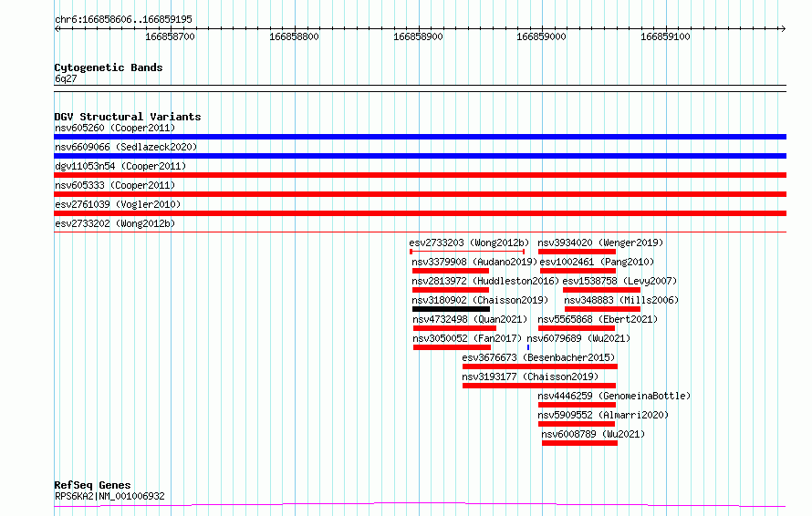Viewport: 812px width, 516px height.
Task: Select the red bar under nsv3379908
Action: coord(451,271)
